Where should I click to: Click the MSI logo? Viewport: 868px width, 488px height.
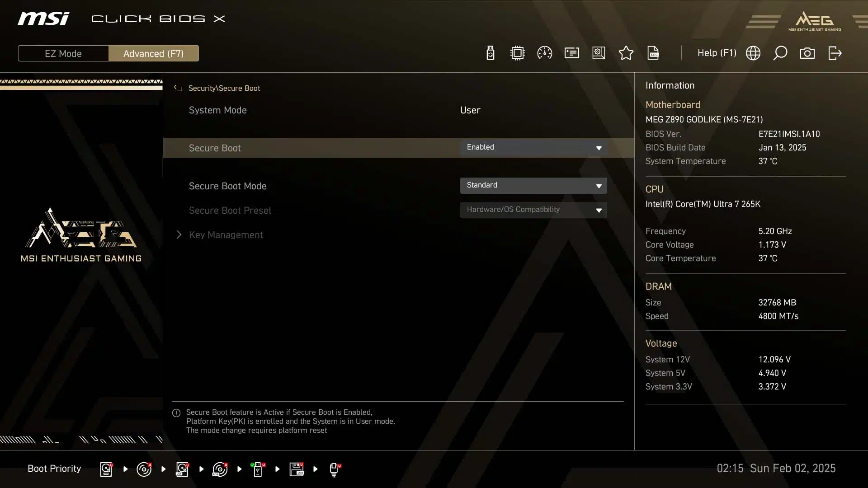coord(43,19)
